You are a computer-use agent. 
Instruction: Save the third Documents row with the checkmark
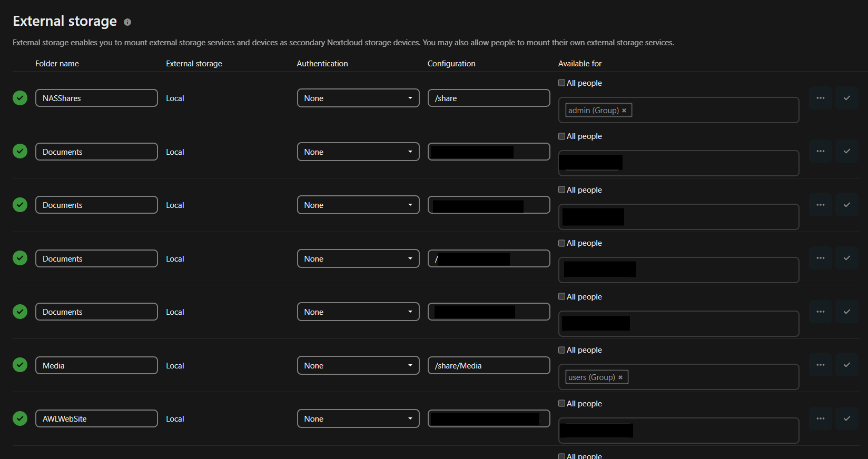[x=847, y=258]
